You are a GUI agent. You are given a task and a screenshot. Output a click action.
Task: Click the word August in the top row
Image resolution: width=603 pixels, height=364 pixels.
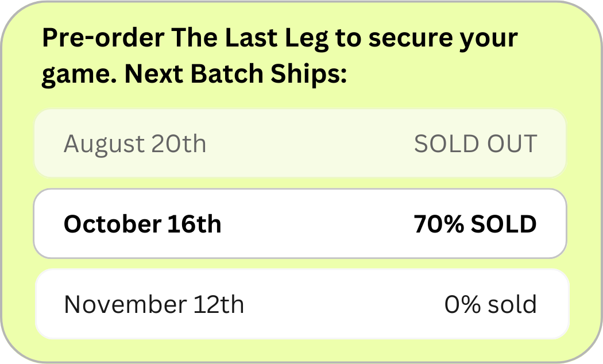(x=104, y=145)
